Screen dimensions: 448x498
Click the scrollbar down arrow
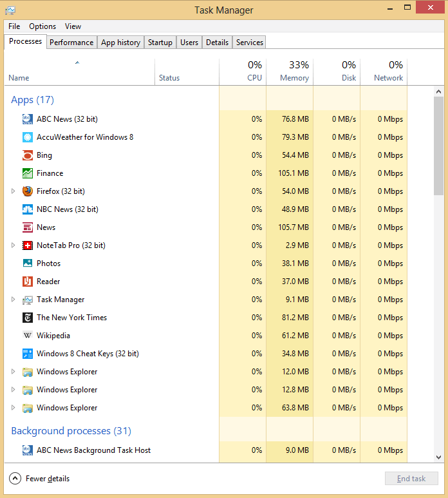click(x=438, y=457)
